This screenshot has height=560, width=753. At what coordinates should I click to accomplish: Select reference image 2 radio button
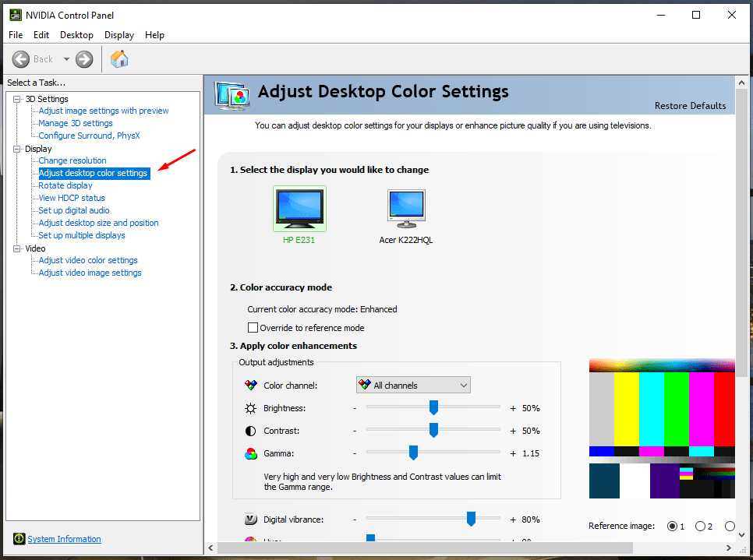(700, 527)
